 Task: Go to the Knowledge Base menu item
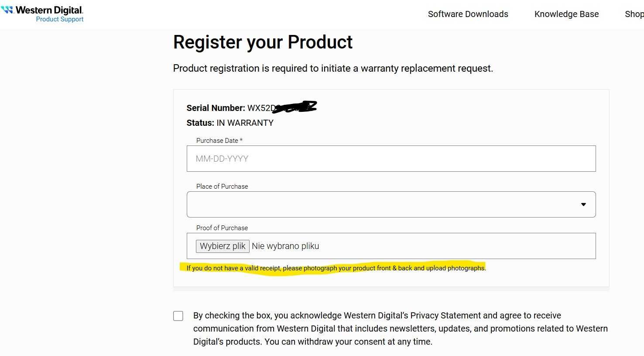(566, 14)
